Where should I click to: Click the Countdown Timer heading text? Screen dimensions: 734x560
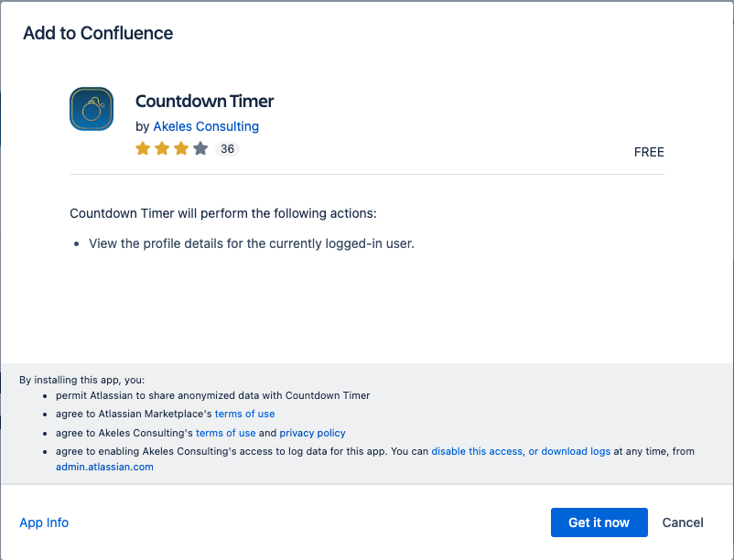click(204, 101)
